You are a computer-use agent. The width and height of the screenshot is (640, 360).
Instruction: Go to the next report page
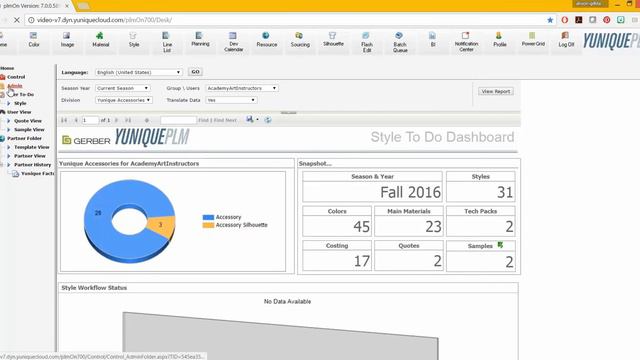tap(116, 120)
